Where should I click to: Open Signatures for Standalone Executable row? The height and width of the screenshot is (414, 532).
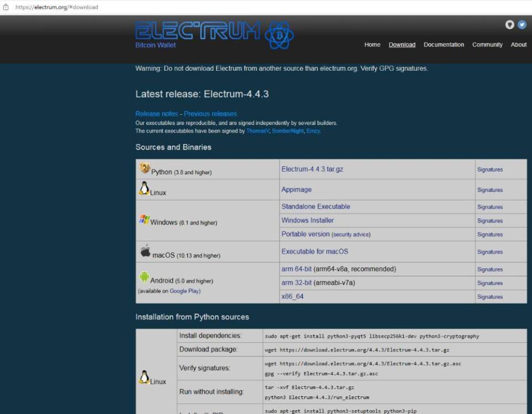(489, 207)
